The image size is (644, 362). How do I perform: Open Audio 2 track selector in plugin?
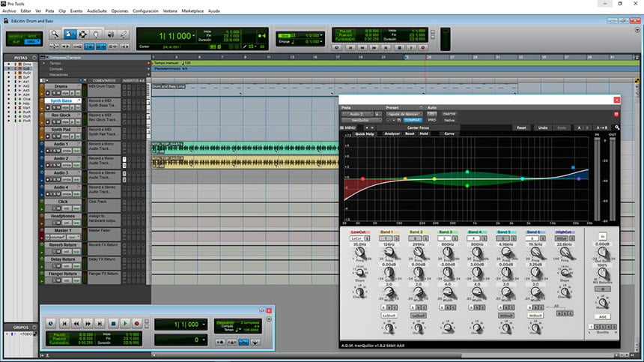point(357,114)
